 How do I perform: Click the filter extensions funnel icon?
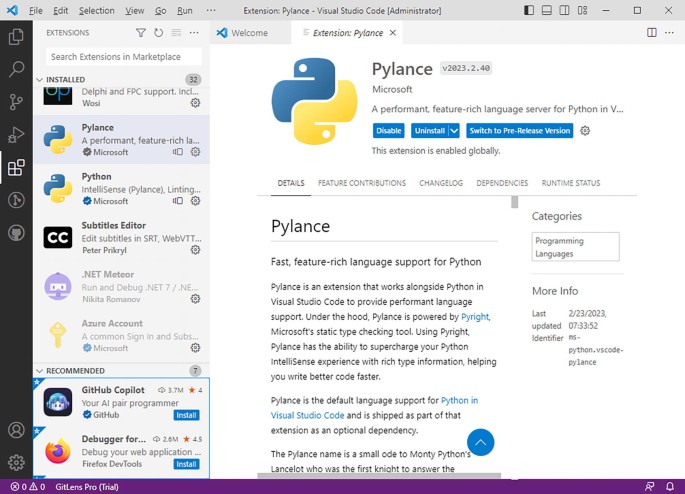pyautogui.click(x=140, y=33)
